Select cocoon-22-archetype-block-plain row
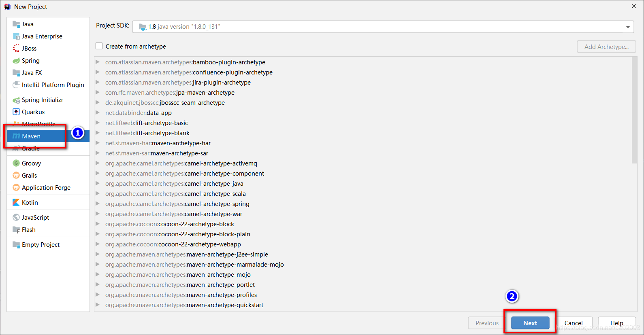 pos(363,234)
